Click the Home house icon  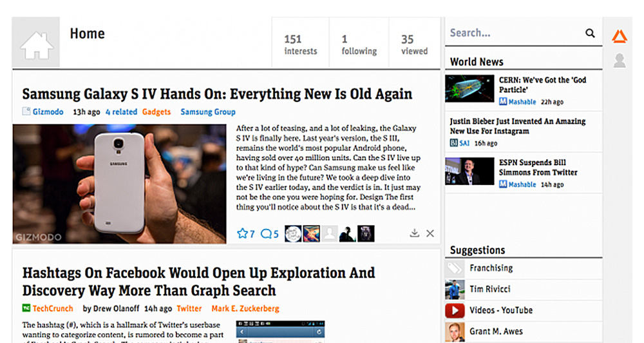(x=37, y=44)
